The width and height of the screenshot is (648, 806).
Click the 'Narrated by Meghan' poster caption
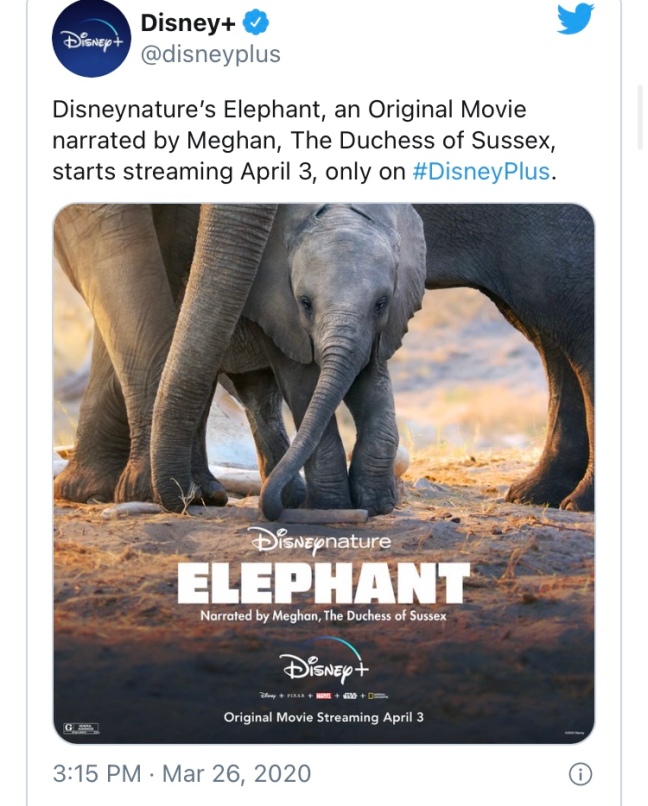pyautogui.click(x=323, y=616)
